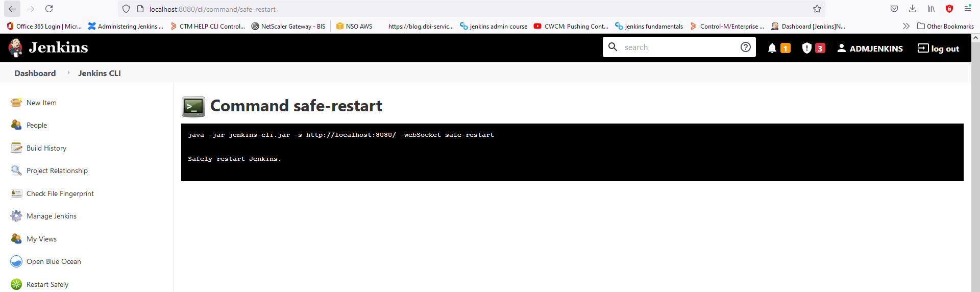Click in the Jenkins search box
980x292 pixels.
(x=679, y=47)
